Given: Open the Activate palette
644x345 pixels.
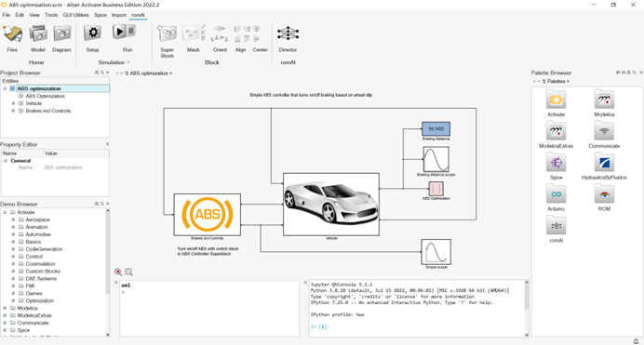Looking at the screenshot, I should (557, 100).
